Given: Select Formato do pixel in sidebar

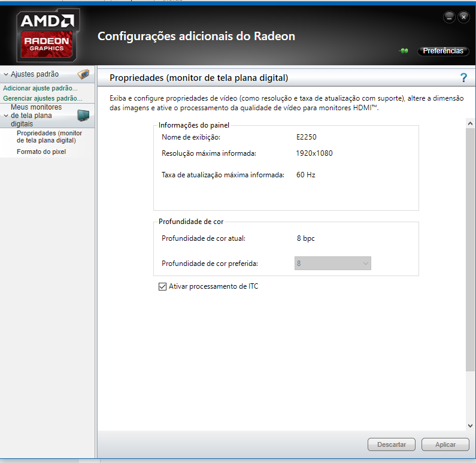Looking at the screenshot, I should tap(41, 152).
